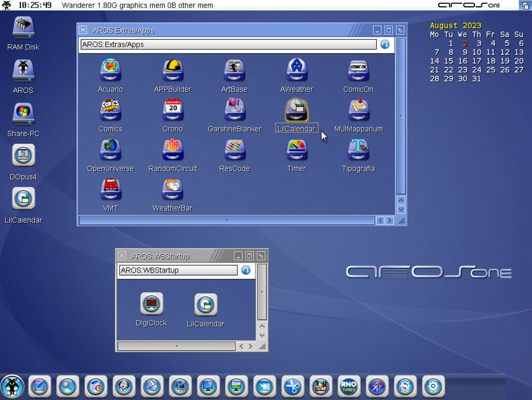This screenshot has height=400, width=532.
Task: Go to parent folder of AROS:Extras/Apps
Action: [385, 45]
